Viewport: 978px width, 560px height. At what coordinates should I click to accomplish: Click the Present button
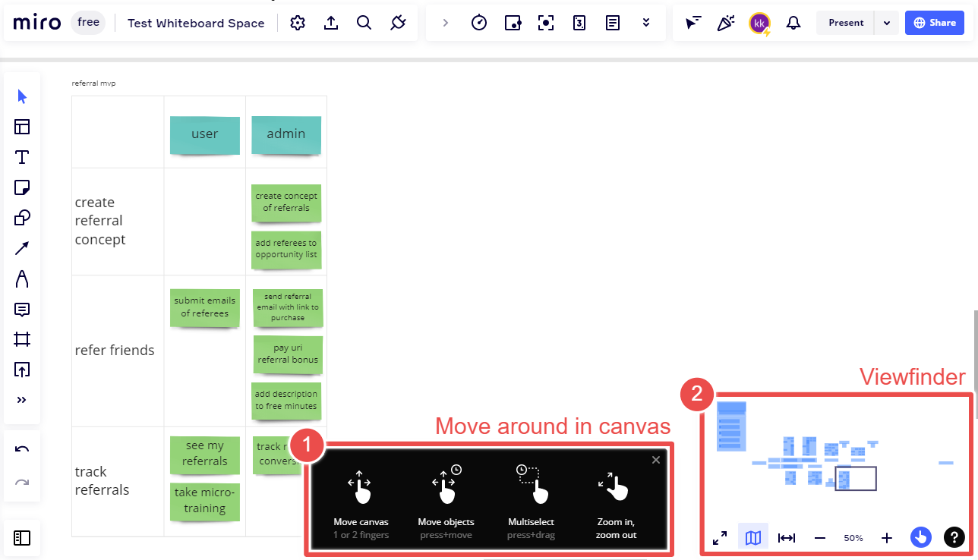pyautogui.click(x=846, y=23)
